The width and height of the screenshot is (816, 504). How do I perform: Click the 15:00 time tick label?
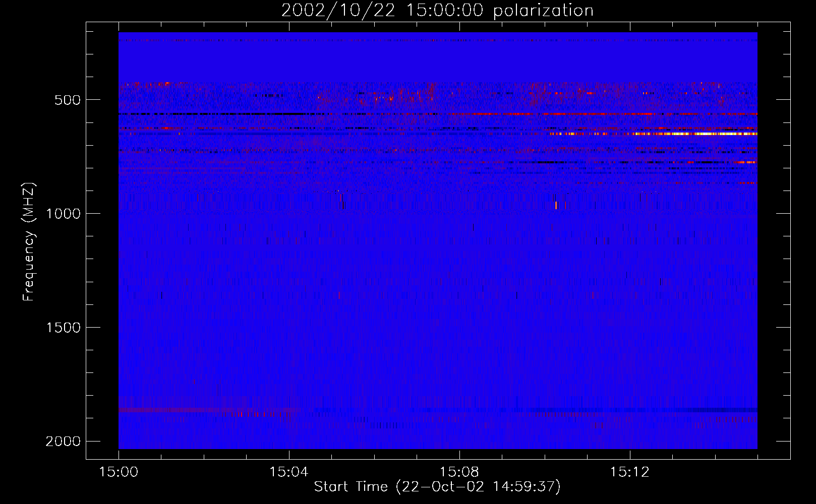coord(119,472)
